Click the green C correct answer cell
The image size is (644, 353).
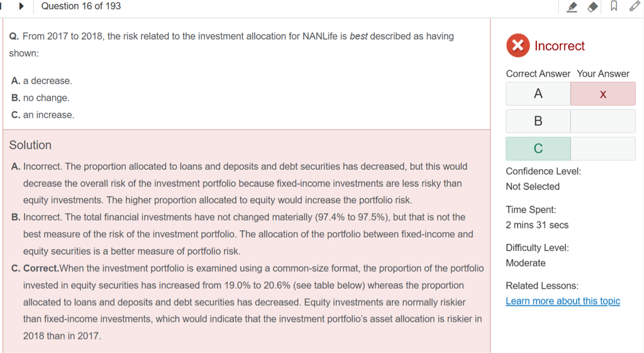[538, 149]
